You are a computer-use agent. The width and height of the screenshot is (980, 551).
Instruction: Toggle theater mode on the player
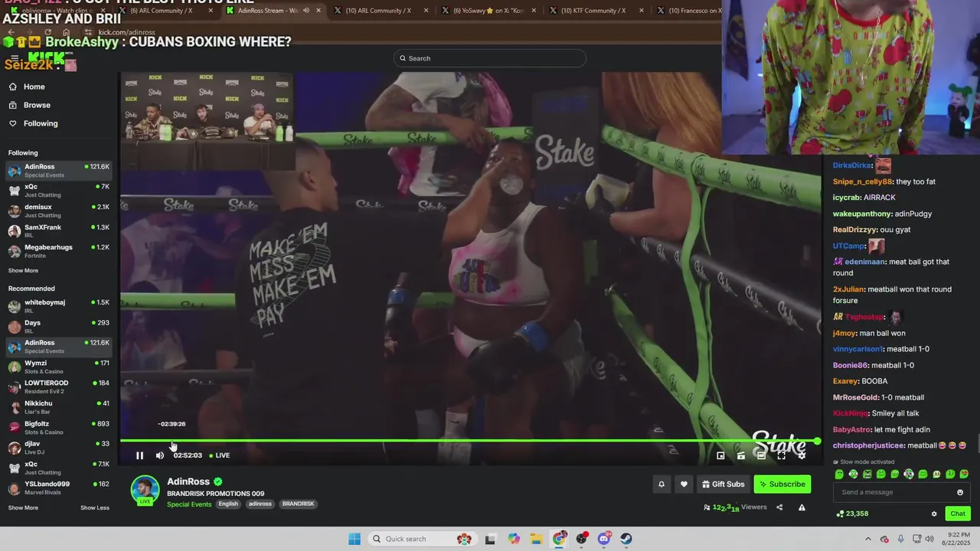pos(761,455)
